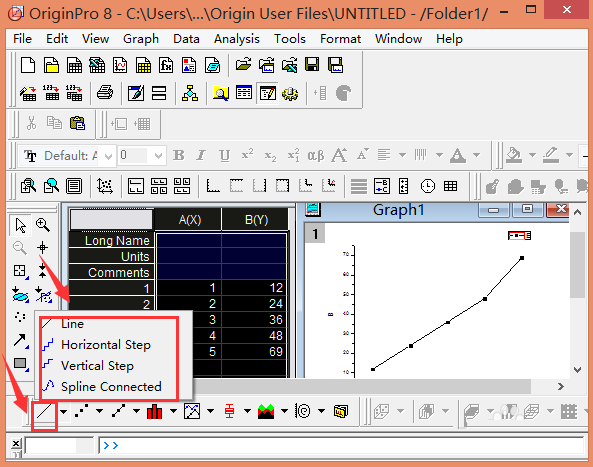Image resolution: width=593 pixels, height=467 pixels.
Task: Create a new project from toolbar
Action: coord(28,65)
